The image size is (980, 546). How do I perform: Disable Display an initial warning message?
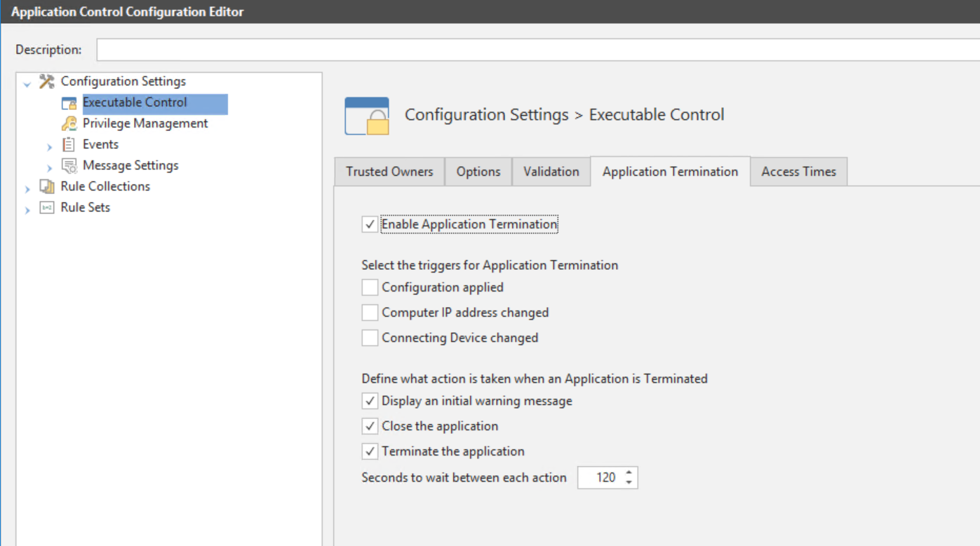(370, 401)
